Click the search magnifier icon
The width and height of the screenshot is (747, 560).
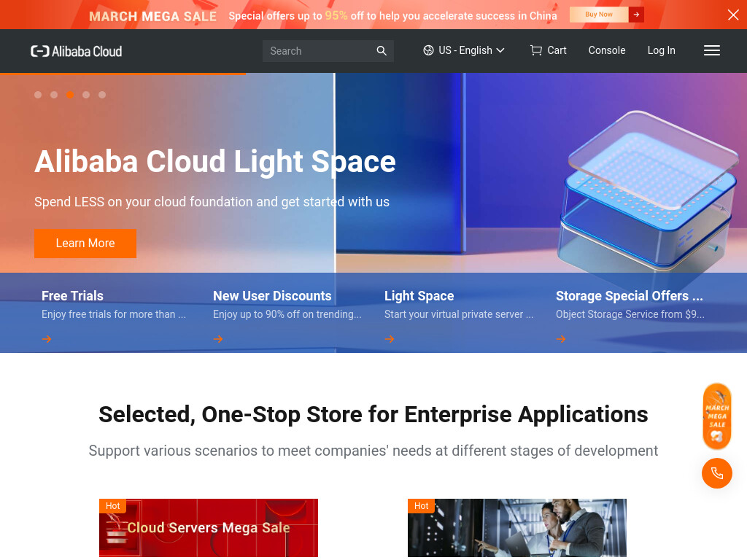(x=382, y=50)
